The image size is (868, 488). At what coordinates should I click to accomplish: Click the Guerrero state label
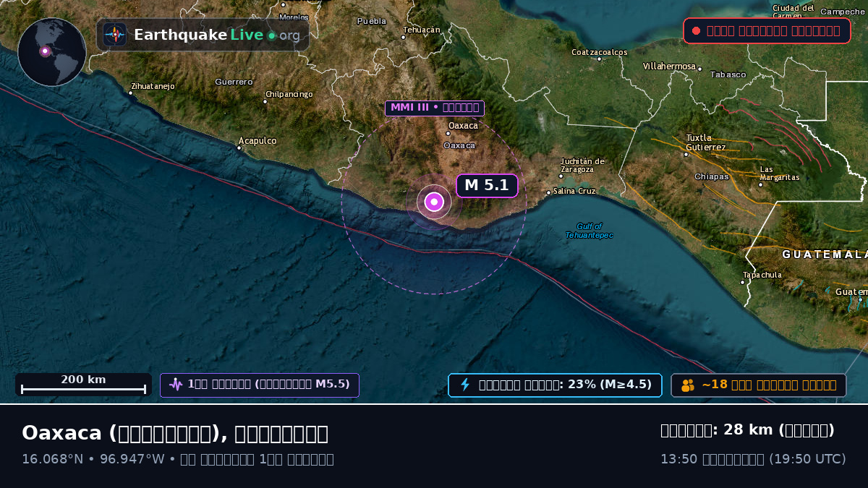pos(234,82)
